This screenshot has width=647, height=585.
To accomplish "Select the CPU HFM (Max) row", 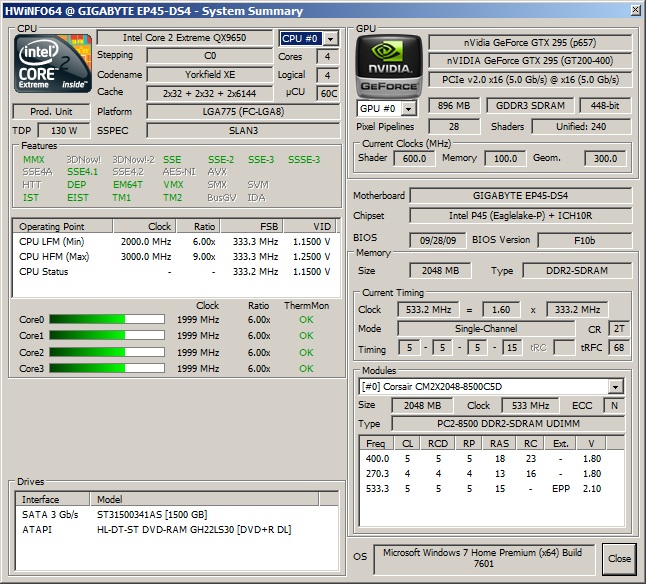I will pos(175,257).
